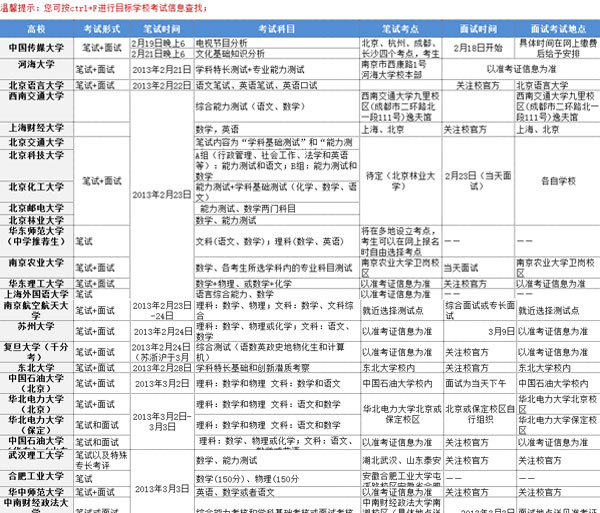Viewport: 600px width, 513px height.
Task: Click the 数学(150分)、物理(150分 cell
Action: point(277,479)
